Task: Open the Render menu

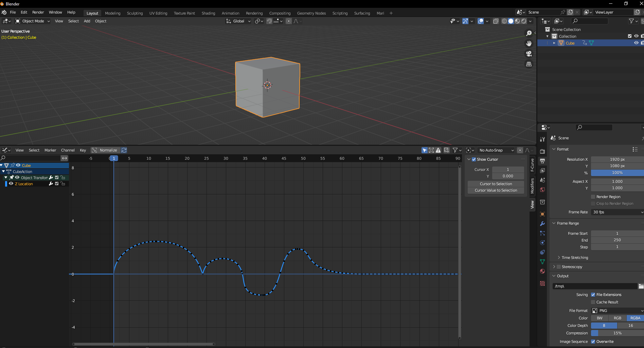Action: (x=38, y=12)
